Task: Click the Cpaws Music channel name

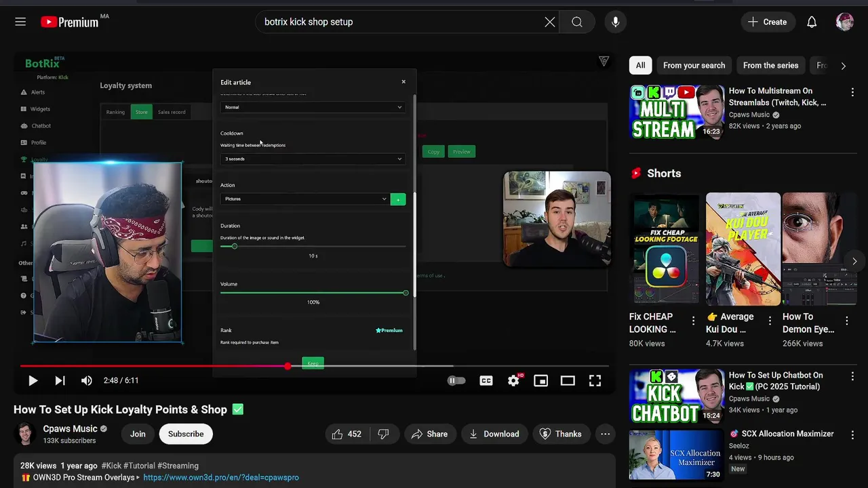Action: pos(71,428)
